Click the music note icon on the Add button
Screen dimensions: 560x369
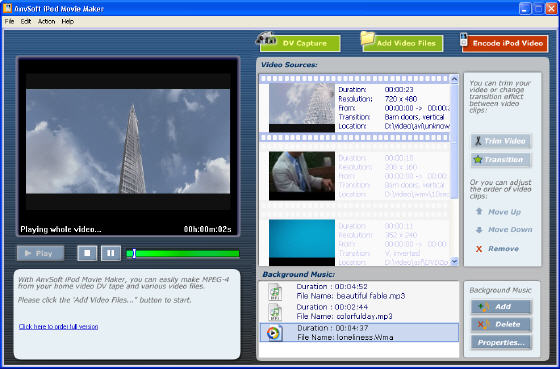[x=484, y=306]
